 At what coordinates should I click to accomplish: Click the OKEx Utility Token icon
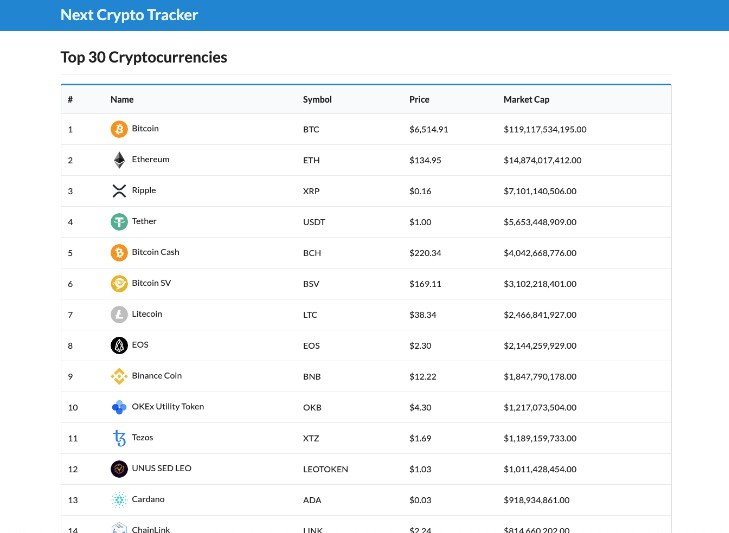(119, 407)
